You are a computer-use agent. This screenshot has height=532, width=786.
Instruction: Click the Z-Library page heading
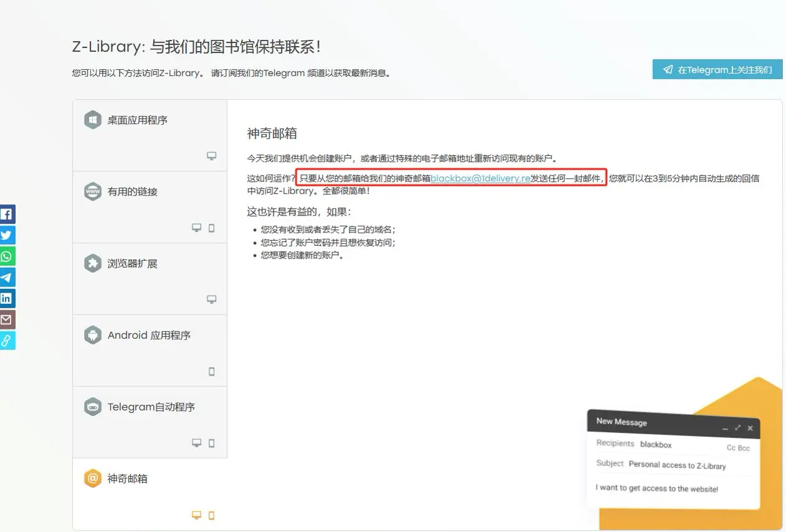[x=197, y=47]
